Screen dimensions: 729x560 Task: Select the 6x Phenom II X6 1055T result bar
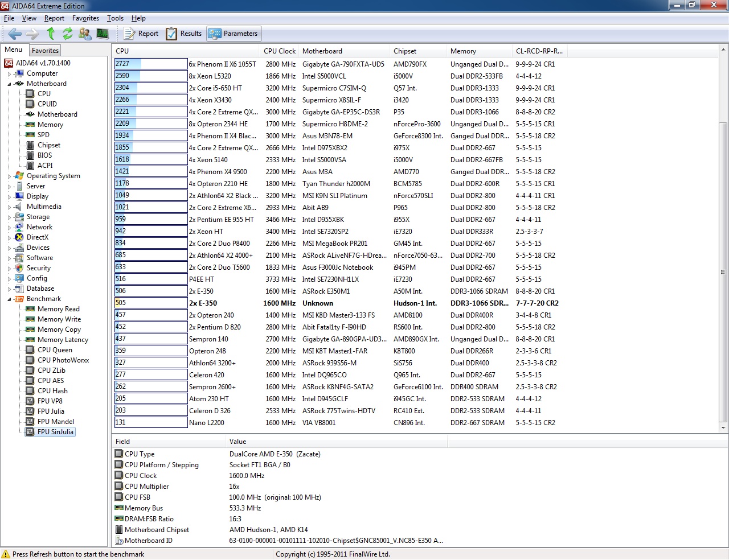coord(151,64)
